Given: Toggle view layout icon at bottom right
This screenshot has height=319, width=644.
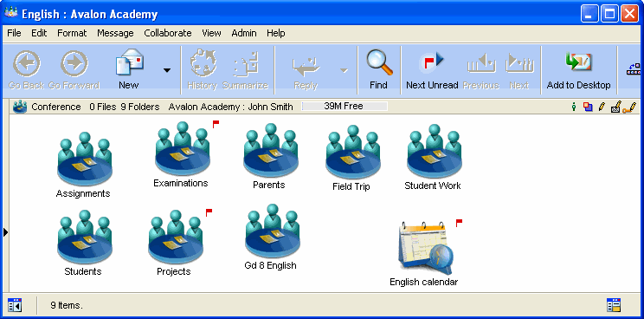Looking at the screenshot, I should coord(614,305).
